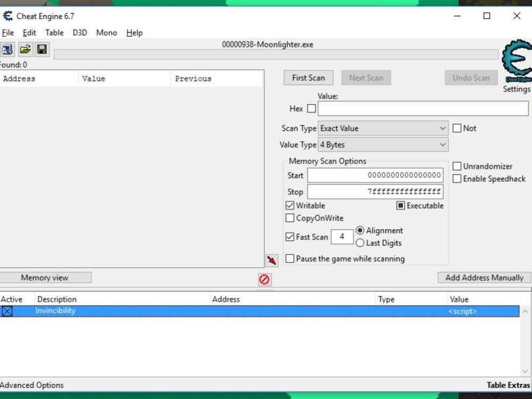This screenshot has width=532, height=399.
Task: Expand the Scan Type dropdown
Action: coord(383,128)
